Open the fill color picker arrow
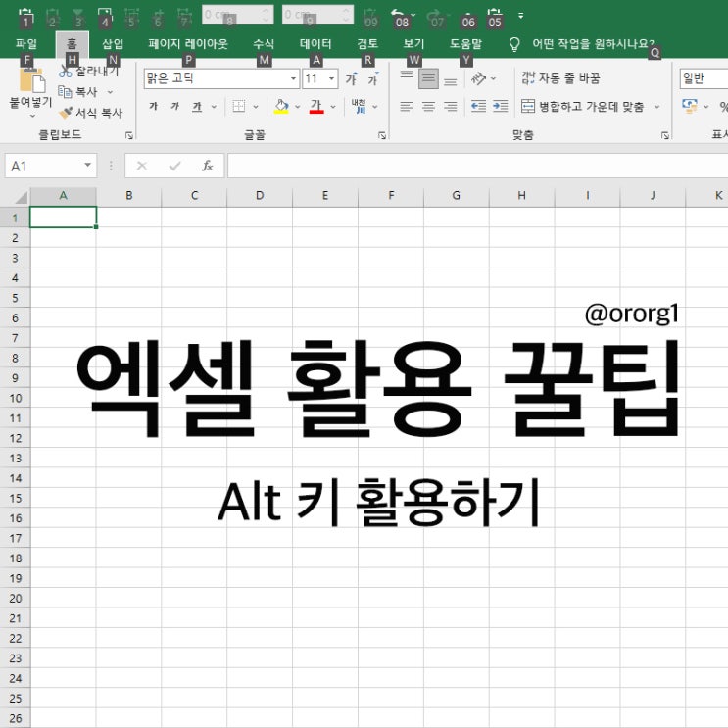728x728 pixels. tap(297, 107)
